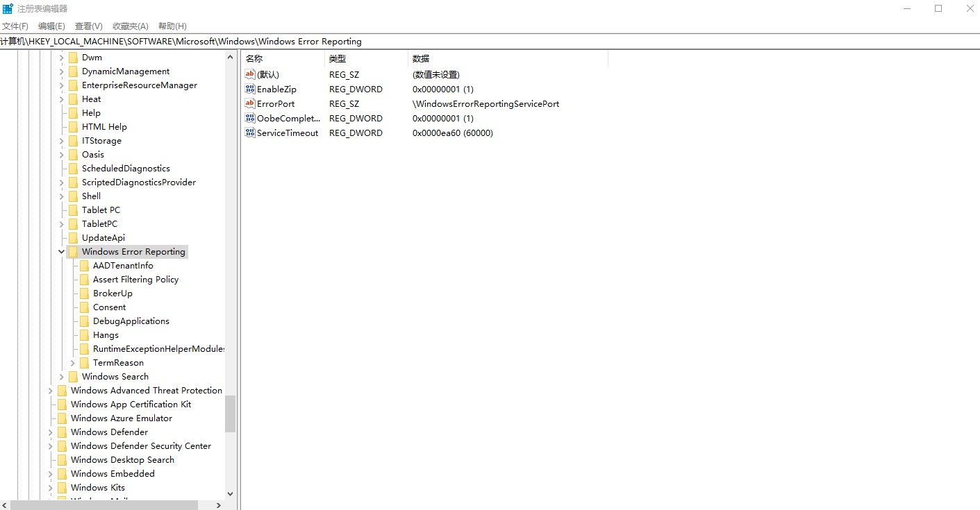Expand the Windows Defender node
The width and height of the screenshot is (980, 510).
pyautogui.click(x=50, y=432)
